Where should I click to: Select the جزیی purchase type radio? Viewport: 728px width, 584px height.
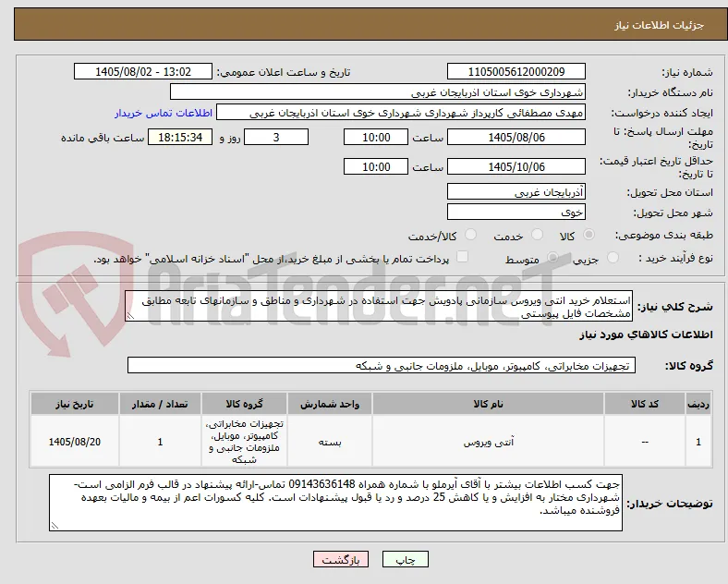613,258
